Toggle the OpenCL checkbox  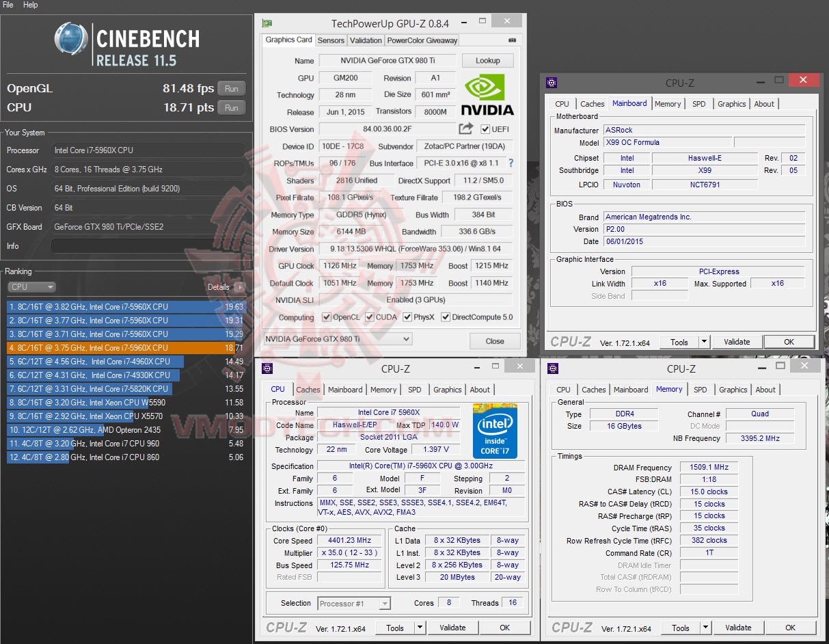[x=326, y=317]
